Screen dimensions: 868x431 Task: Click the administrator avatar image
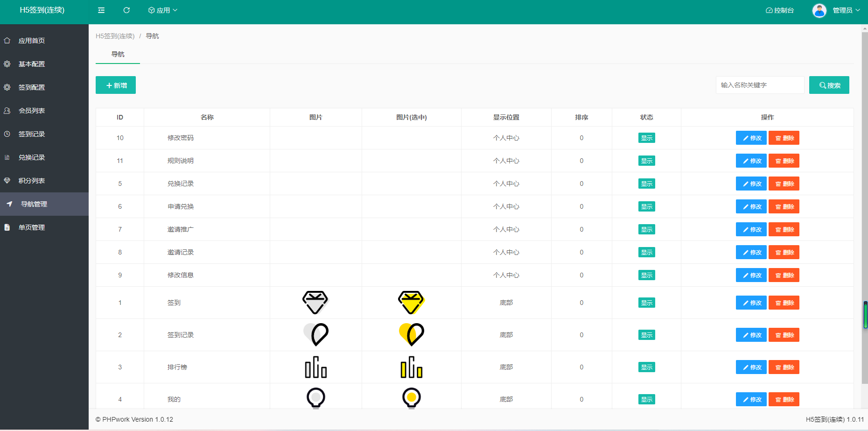(819, 10)
